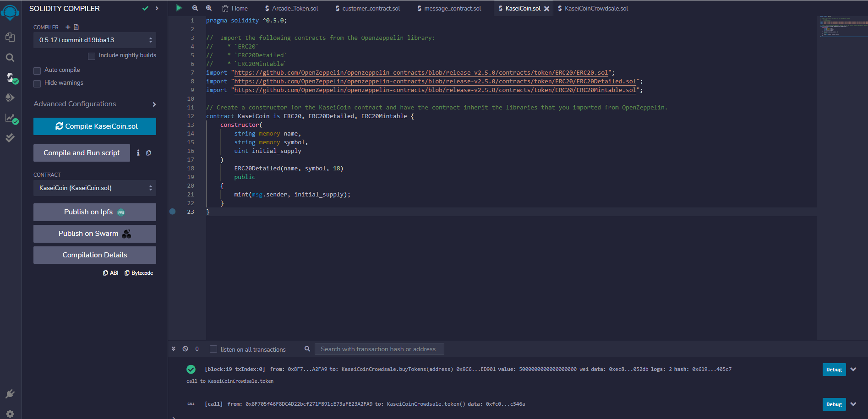Switch to customer_contract.sol tab
The image size is (868, 419).
click(368, 8)
